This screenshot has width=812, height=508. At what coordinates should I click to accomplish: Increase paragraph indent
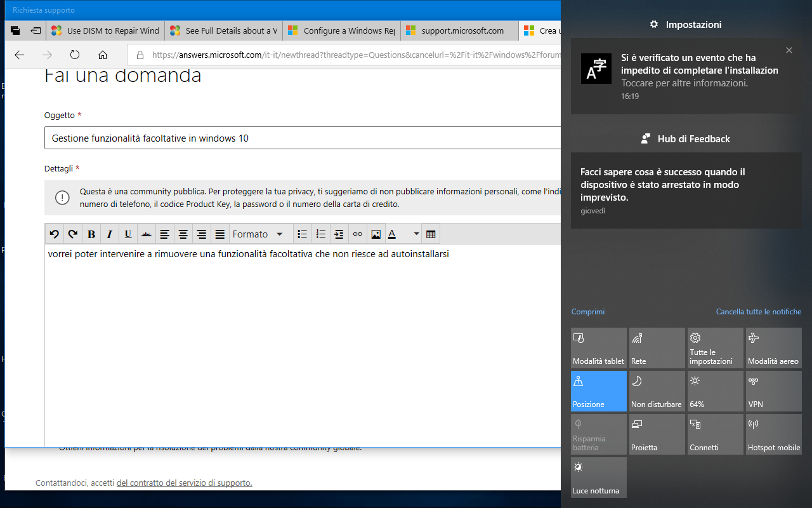(339, 234)
